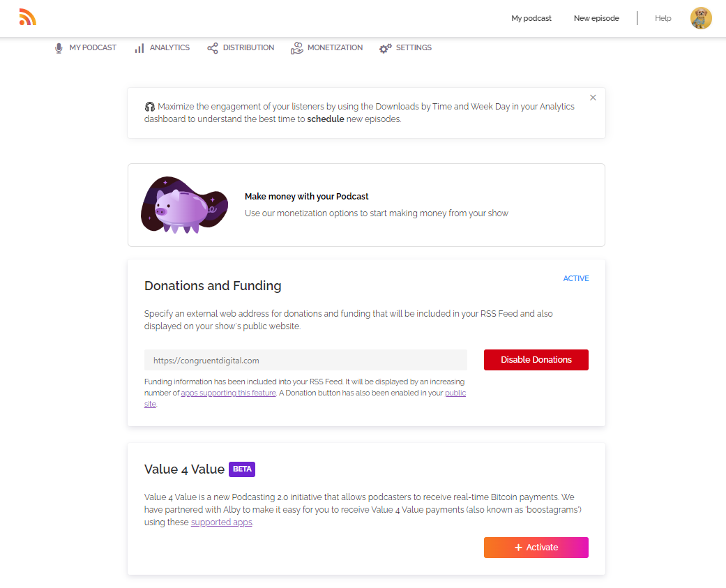Click the Distribution share icon

click(x=213, y=47)
